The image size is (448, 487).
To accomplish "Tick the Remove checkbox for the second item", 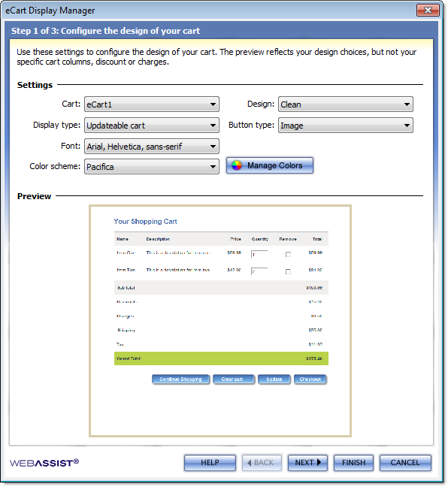I will click(288, 272).
